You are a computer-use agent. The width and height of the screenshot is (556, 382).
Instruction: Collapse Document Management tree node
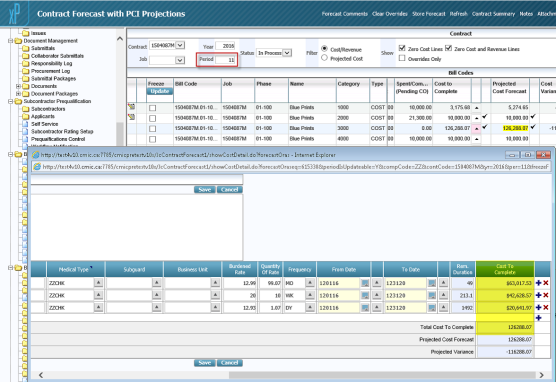(11, 41)
